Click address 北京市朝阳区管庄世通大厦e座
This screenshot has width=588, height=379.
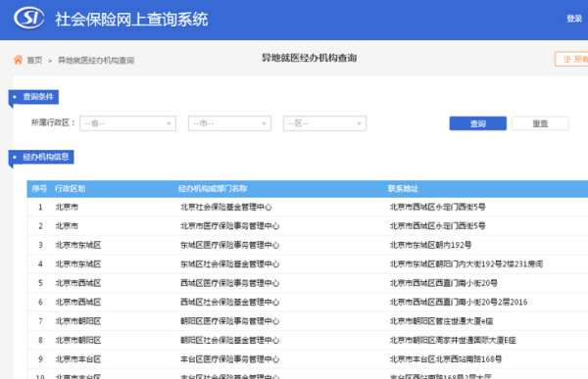point(441,321)
